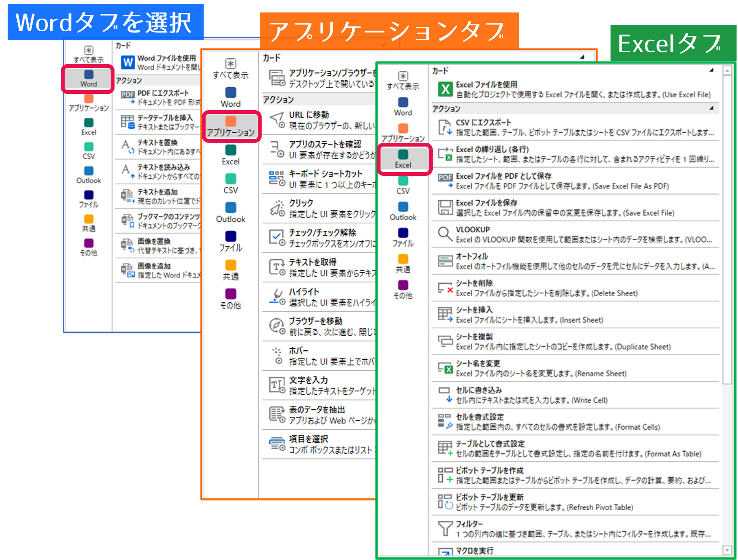The width and height of the screenshot is (738, 560).
Task: Select the CSV tab in the Word panel
Action: point(89,151)
